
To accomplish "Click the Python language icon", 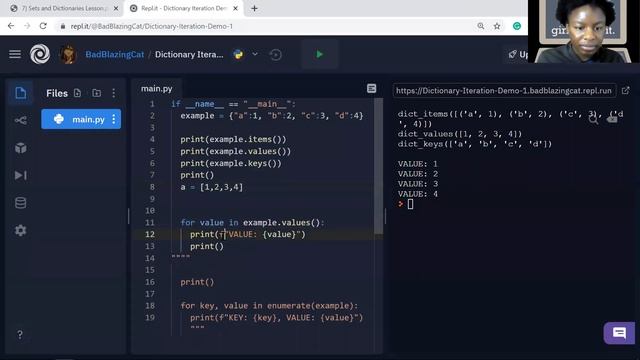I will (238, 54).
